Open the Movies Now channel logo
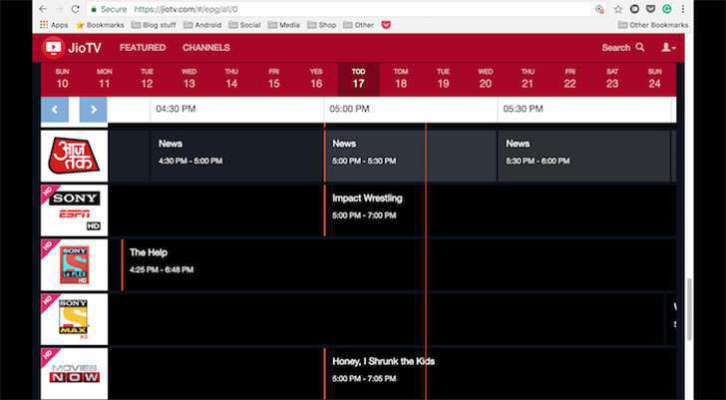 [74, 374]
